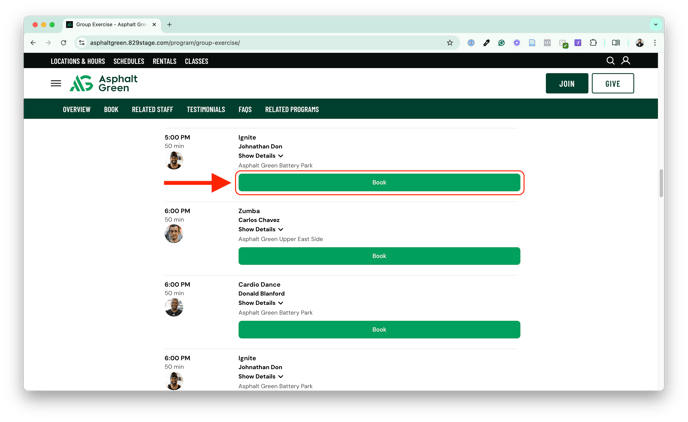Click the Zumba class title

pyautogui.click(x=249, y=211)
